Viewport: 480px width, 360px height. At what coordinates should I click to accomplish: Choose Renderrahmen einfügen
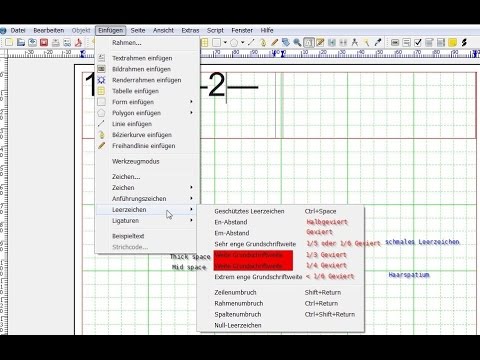[x=146, y=80]
